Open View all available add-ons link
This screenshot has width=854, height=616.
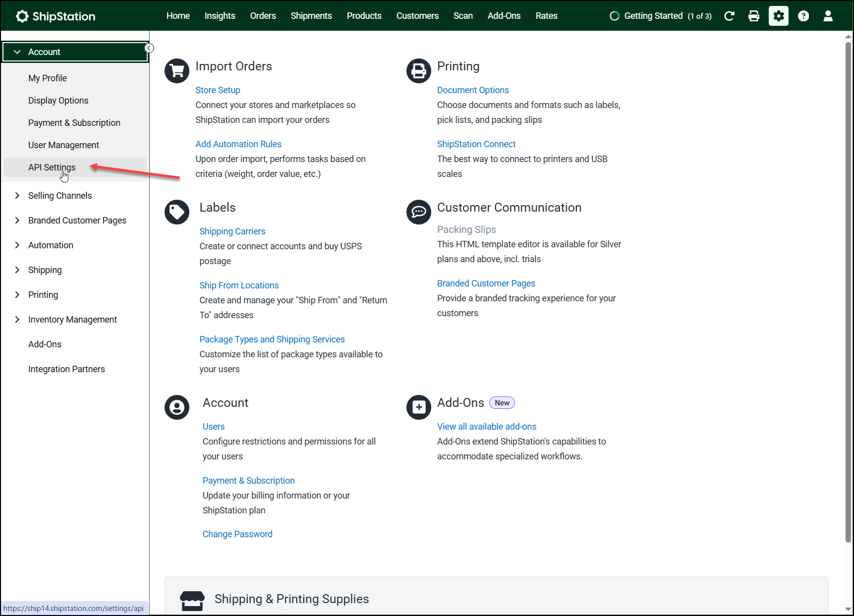(x=487, y=427)
